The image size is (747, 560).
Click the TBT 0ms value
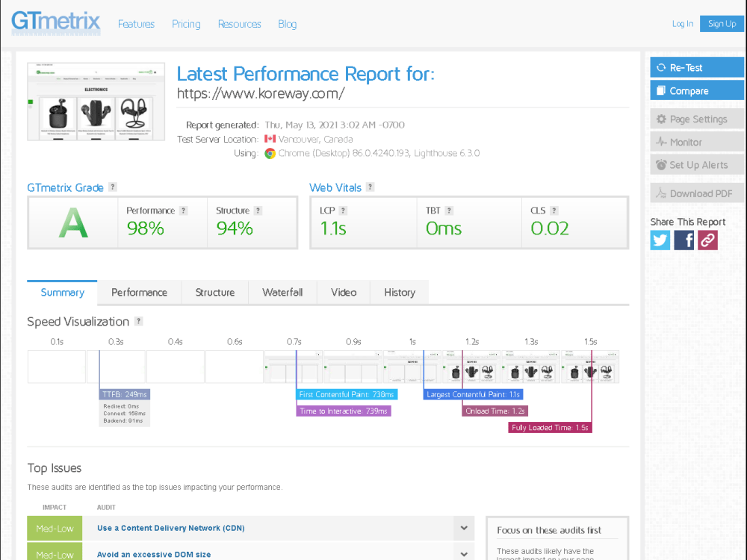tap(444, 228)
